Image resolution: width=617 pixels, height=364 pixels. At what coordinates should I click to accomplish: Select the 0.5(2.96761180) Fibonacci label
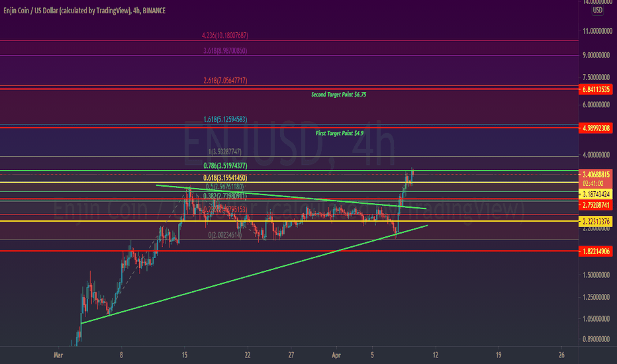click(x=224, y=187)
